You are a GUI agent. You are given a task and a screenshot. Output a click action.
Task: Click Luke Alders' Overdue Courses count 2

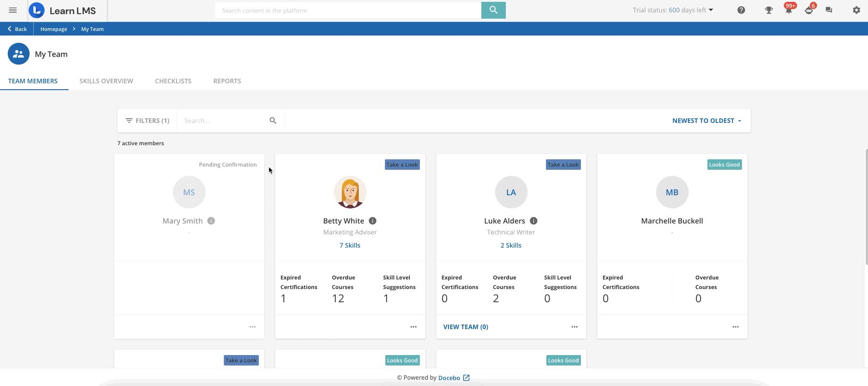click(x=496, y=299)
